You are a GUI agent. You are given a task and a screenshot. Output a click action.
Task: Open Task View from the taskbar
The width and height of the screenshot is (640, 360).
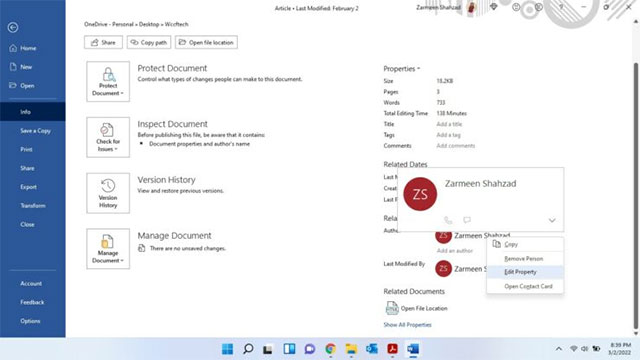268,349
